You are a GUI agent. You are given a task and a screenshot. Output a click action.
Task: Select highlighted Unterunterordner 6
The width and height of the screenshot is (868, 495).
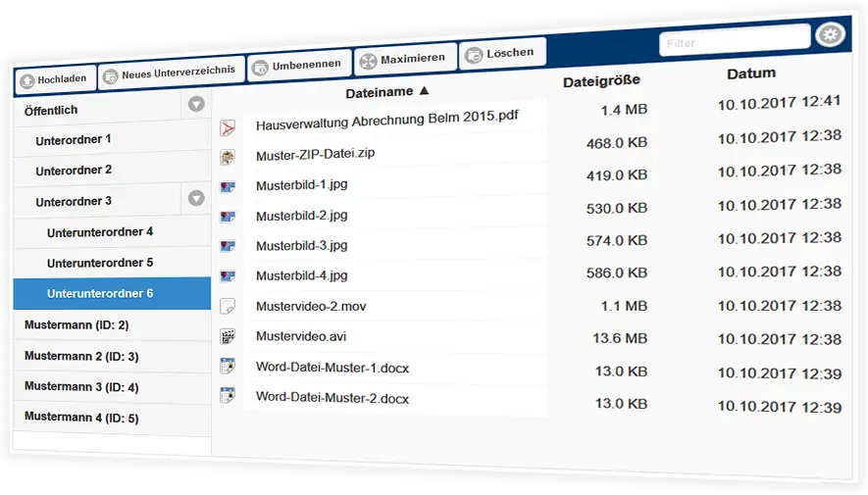click(x=113, y=293)
